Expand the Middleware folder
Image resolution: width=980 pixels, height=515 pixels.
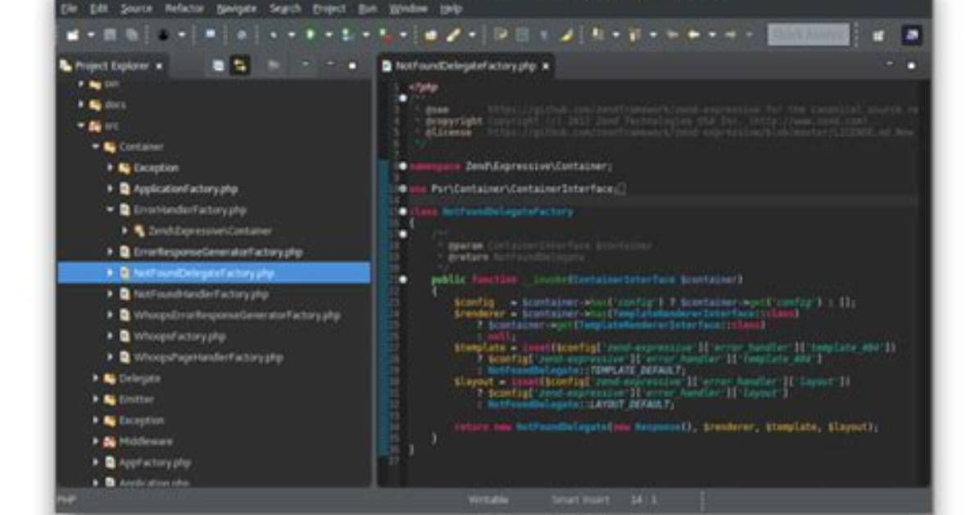pos(96,441)
